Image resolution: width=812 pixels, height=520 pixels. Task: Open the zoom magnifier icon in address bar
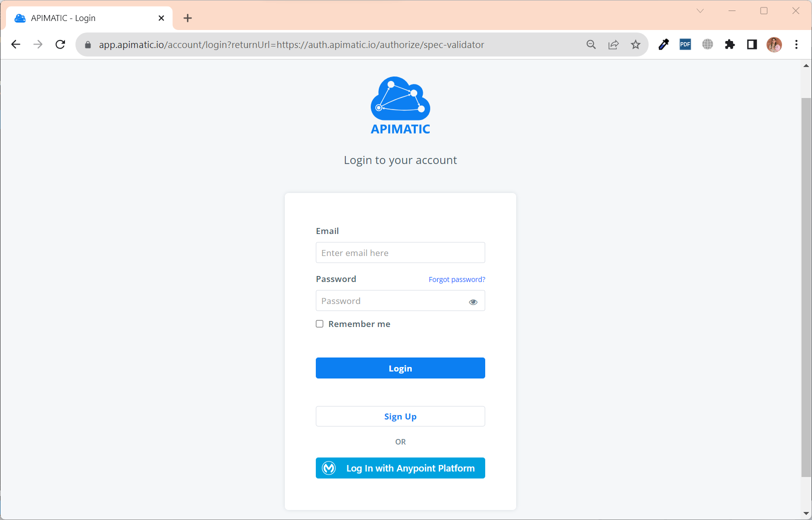591,44
